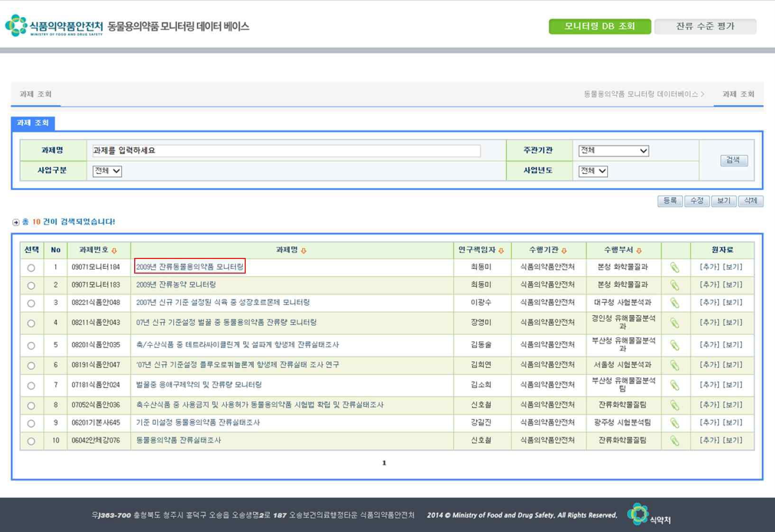Open attachment clip for row 08221식품안048
This screenshot has width=775, height=532.
pyautogui.click(x=674, y=303)
